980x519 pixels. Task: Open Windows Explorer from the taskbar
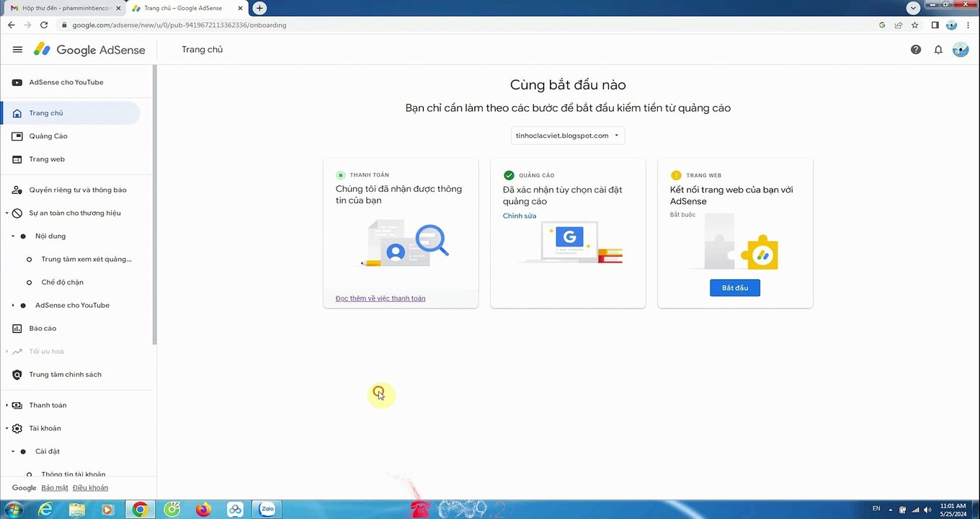pyautogui.click(x=77, y=510)
